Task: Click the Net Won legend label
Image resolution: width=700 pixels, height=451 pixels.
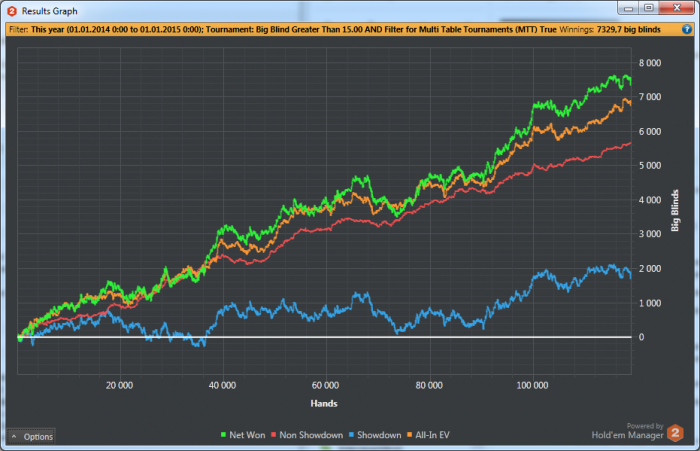Action: click(x=247, y=435)
